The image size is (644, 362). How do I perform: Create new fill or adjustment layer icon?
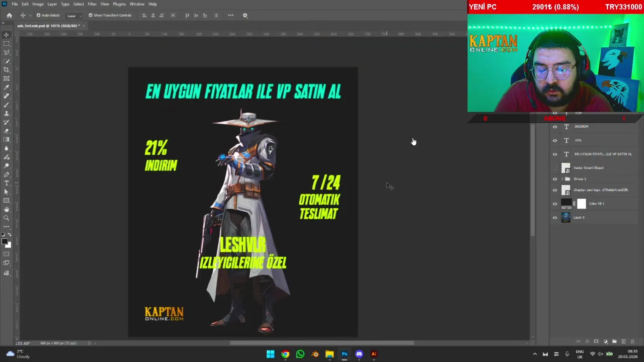[605, 341]
